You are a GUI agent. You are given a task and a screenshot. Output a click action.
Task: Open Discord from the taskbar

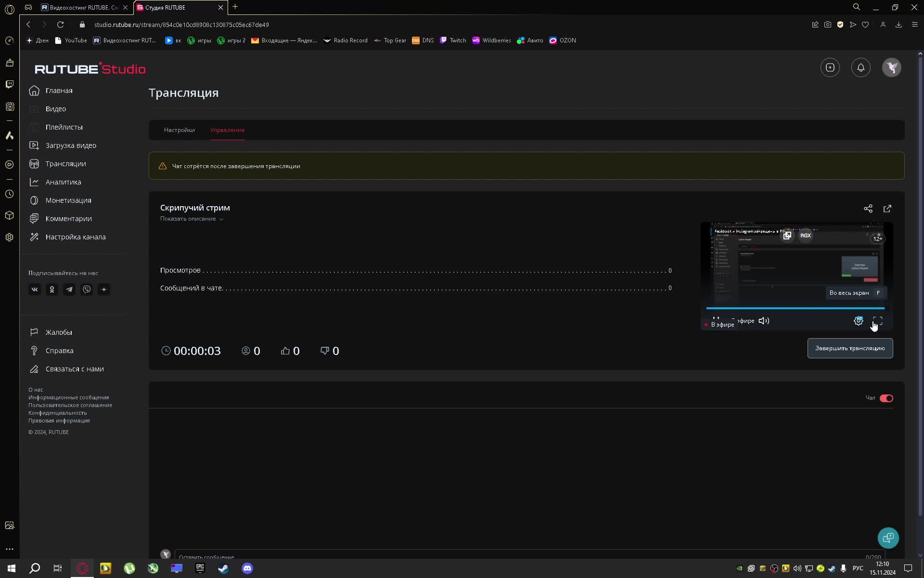[x=247, y=568]
